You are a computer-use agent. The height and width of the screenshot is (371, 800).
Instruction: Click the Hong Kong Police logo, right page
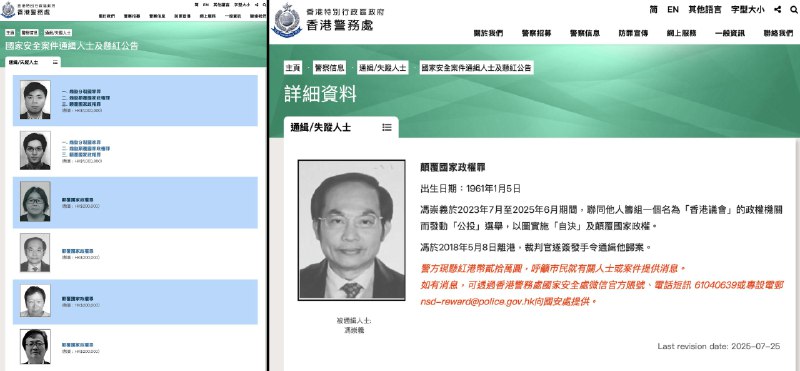point(288,20)
